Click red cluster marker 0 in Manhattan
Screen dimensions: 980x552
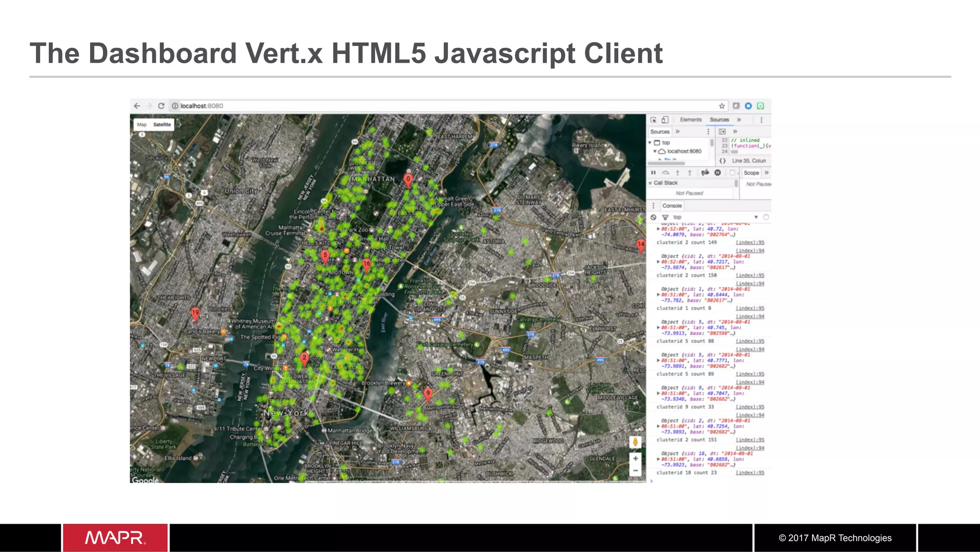coord(408,181)
